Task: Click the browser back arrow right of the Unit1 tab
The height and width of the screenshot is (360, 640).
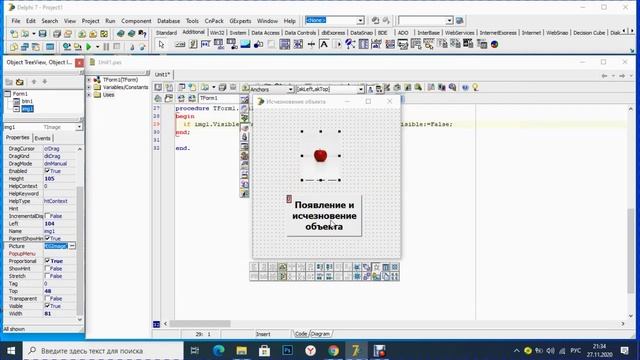Action: tap(604, 76)
